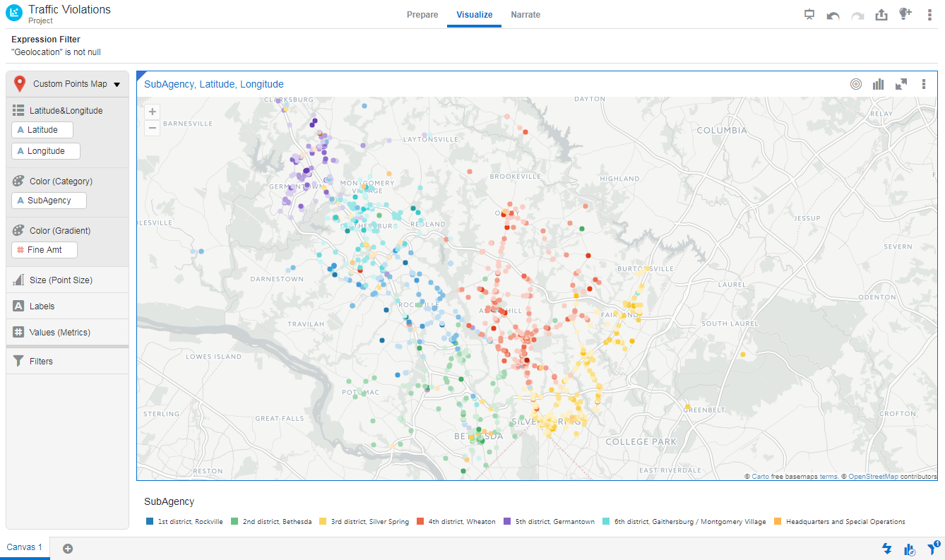Switch to the Narrate tab
945x560 pixels.
(525, 15)
